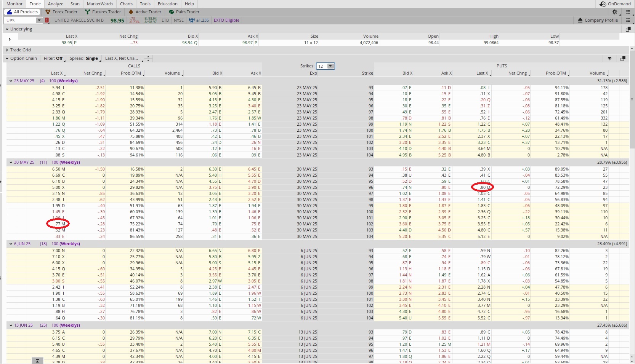Detach the Option Chain section into a window
Screen dimensions: 635x364
tap(623, 58)
